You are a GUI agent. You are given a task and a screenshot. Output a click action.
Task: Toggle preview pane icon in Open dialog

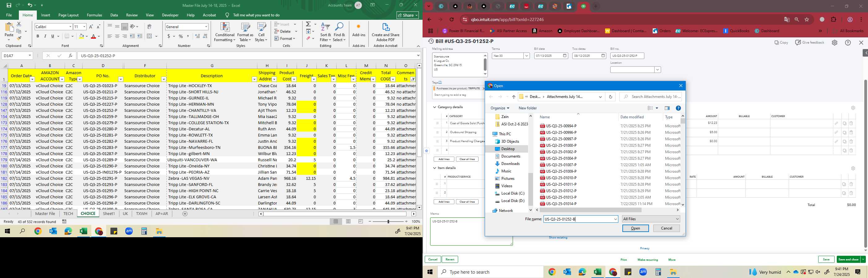click(x=667, y=108)
